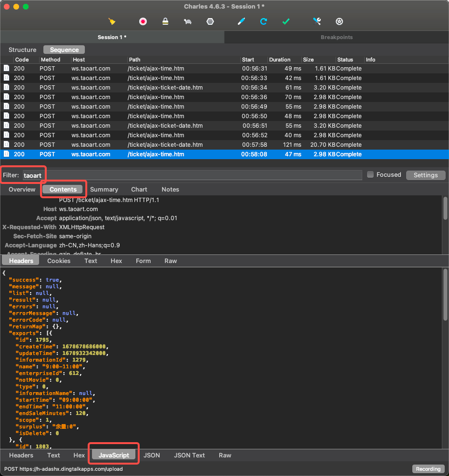The height and width of the screenshot is (476, 449).
Task: Select the ajax-time.htm request at 00:56:49
Action: (x=224, y=107)
